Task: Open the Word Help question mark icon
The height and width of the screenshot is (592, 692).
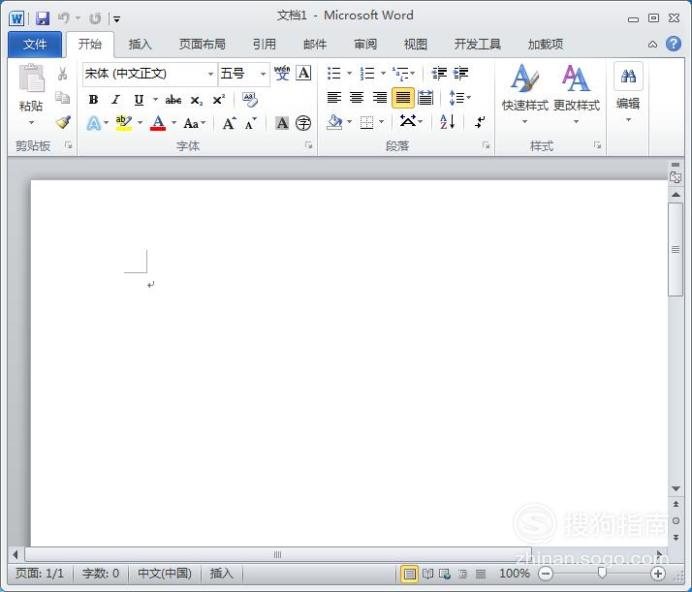Action: 673,44
